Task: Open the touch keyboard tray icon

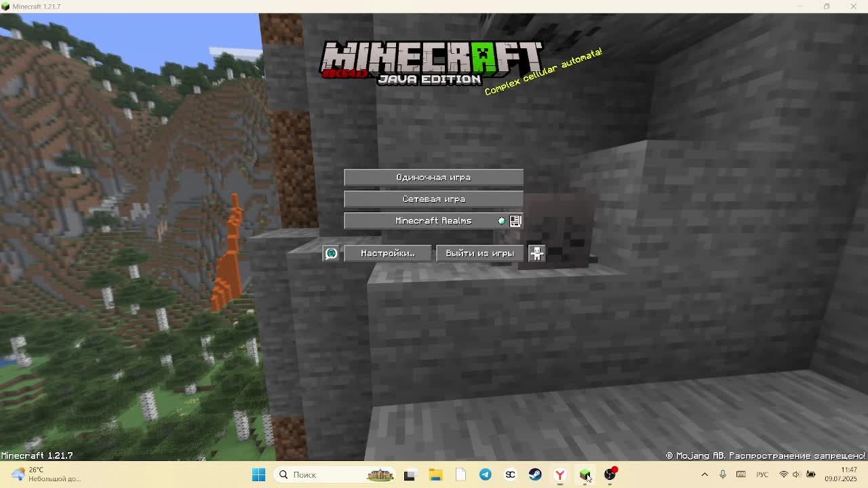Action: [x=741, y=474]
